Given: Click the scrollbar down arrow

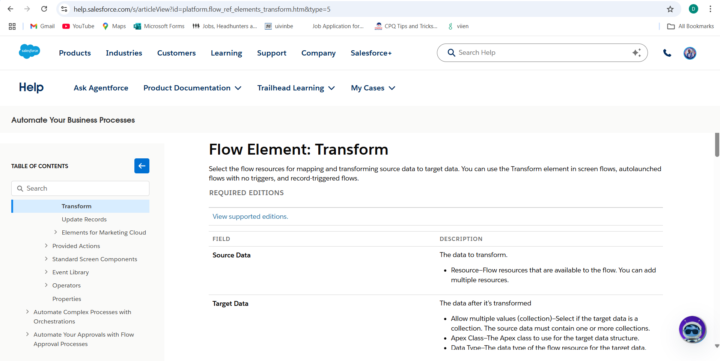Looking at the screenshot, I should point(717,346).
